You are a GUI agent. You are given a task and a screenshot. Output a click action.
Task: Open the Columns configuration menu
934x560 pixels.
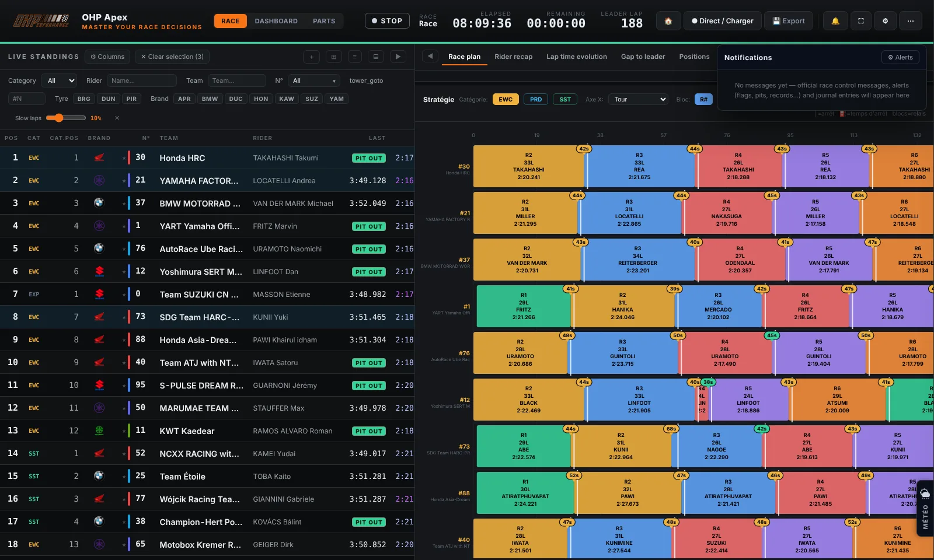(x=107, y=57)
